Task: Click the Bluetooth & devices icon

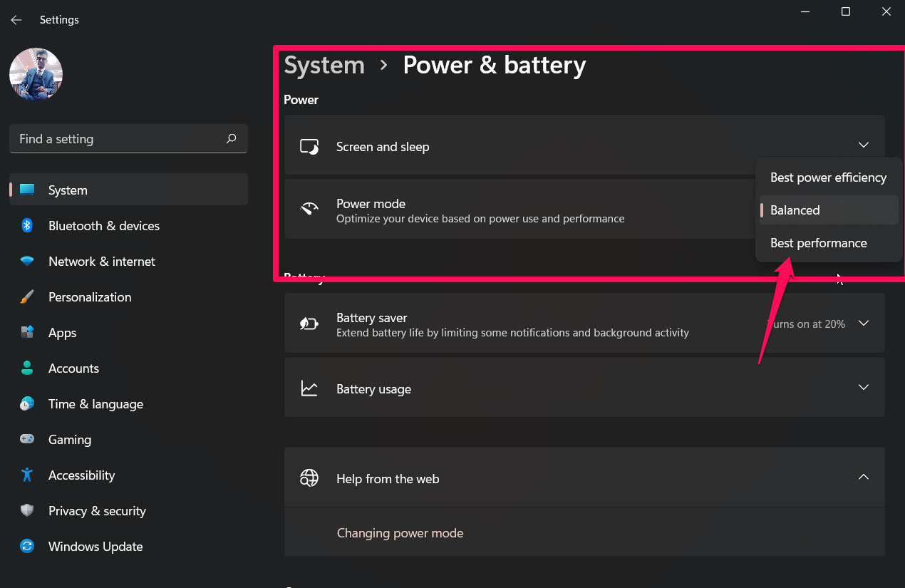Action: [x=27, y=226]
